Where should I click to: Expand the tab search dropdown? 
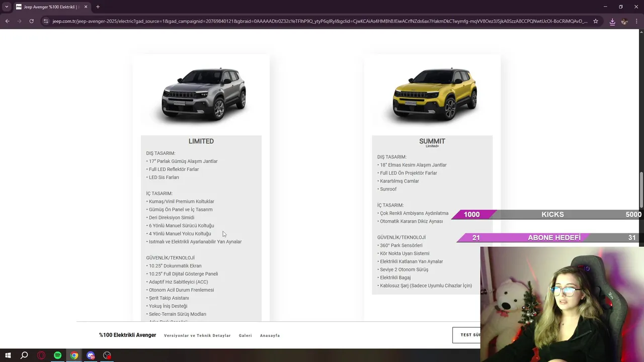7,7
